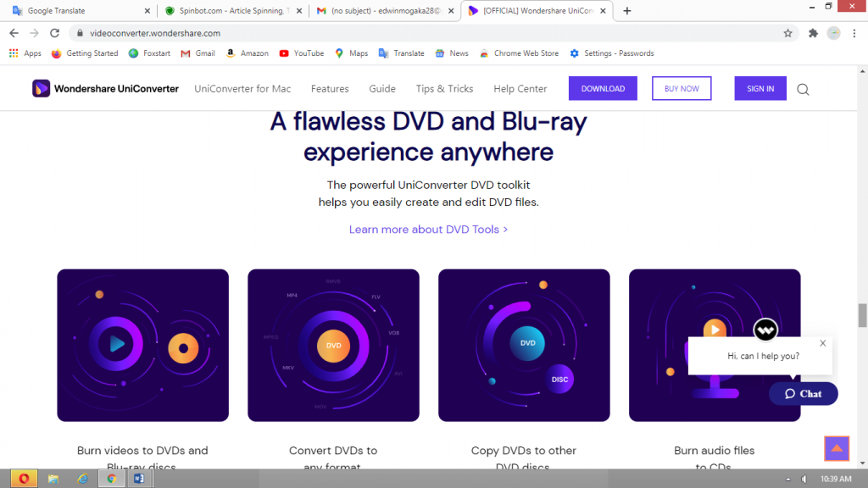Click the 'Burn audio files' caption
This screenshot has width=868, height=488.
[714, 451]
